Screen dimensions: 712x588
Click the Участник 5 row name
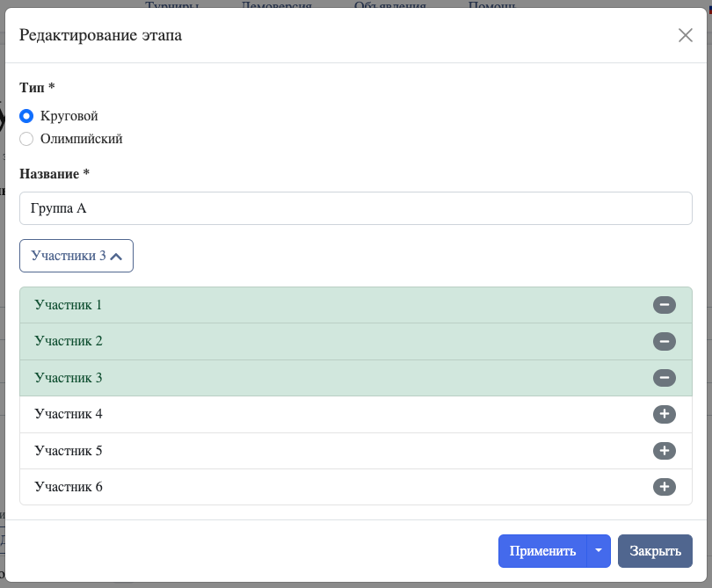(x=69, y=451)
